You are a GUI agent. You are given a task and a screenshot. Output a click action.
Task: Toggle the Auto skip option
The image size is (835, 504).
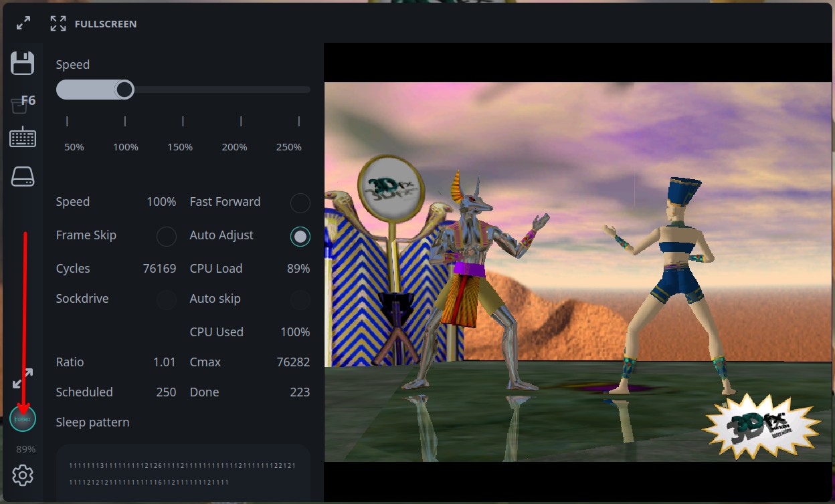[x=300, y=299]
